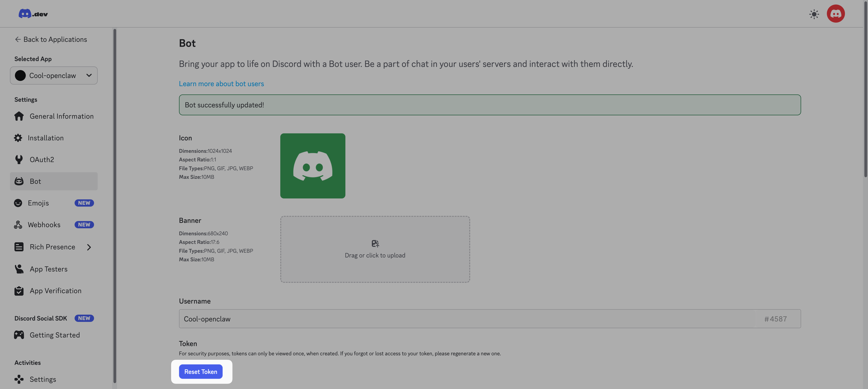Click the Installation gear icon
The height and width of the screenshot is (389, 868).
click(19, 138)
